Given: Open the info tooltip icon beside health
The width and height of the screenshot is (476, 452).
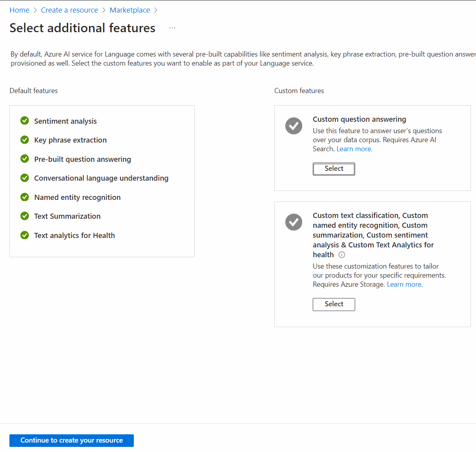Looking at the screenshot, I should 342,255.
